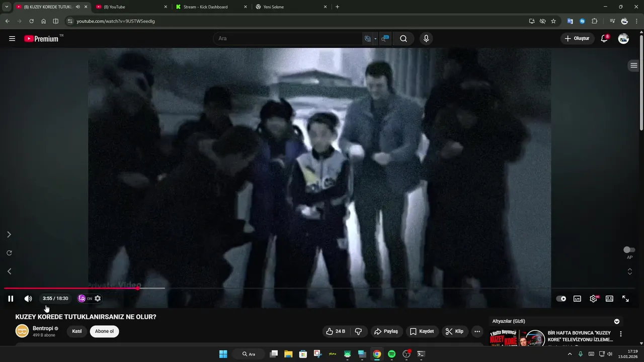Join the channel with Katıl
Screen dimensions: 644x362
click(x=77, y=331)
